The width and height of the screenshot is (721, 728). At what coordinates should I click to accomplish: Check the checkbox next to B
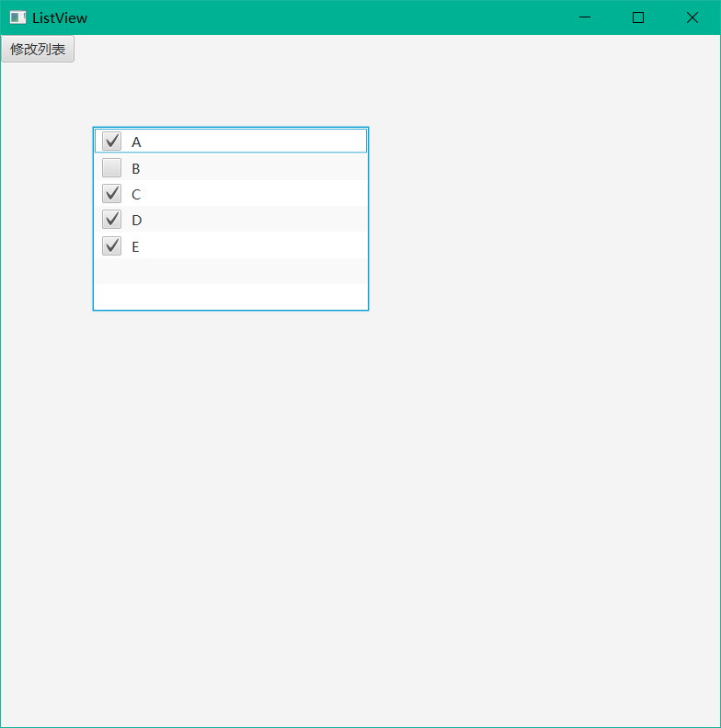coord(111,167)
